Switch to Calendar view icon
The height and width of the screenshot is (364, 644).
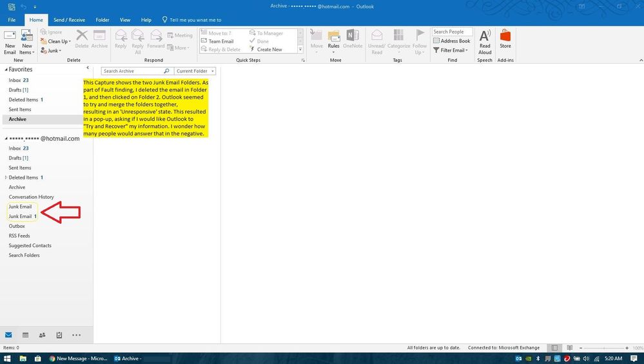tap(26, 335)
